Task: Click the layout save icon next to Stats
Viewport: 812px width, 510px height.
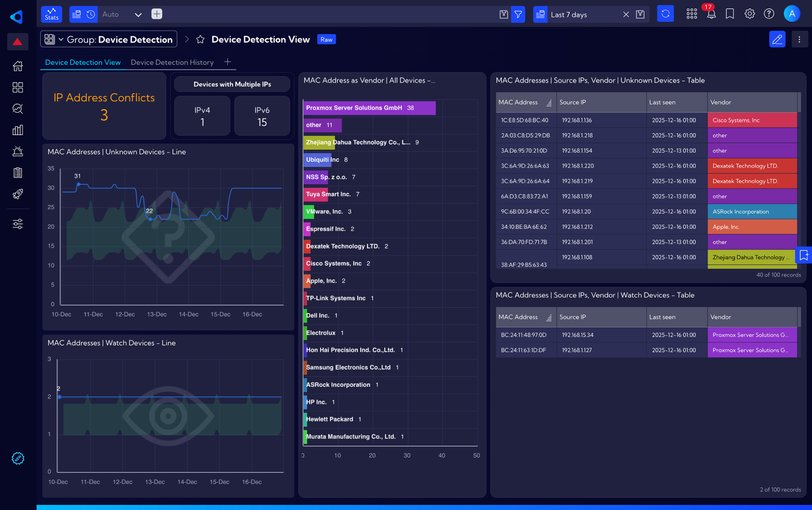Action: [x=76, y=14]
